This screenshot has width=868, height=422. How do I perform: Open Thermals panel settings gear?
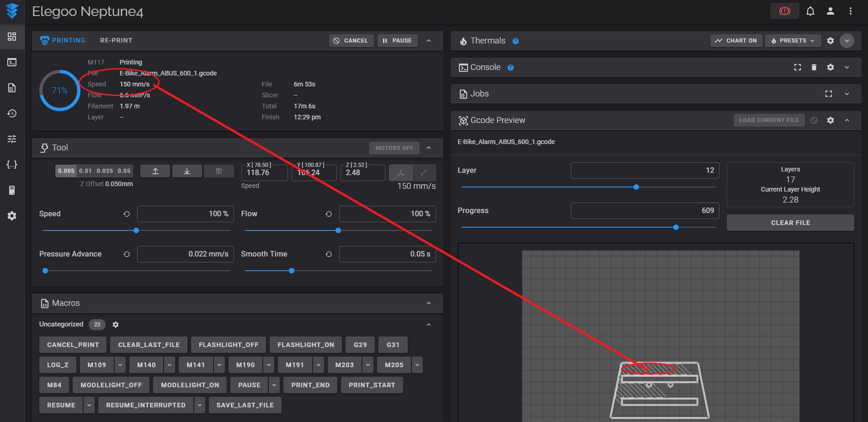(831, 41)
